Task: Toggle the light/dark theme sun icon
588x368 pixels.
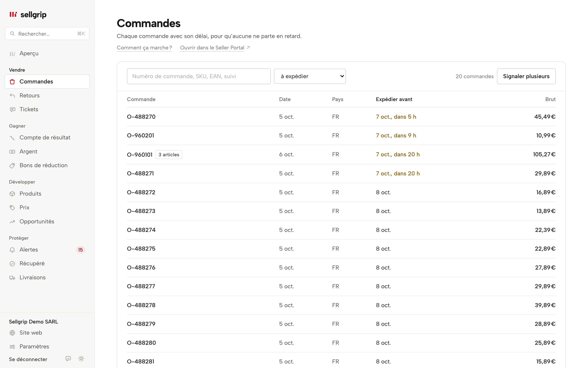Action: point(81,359)
